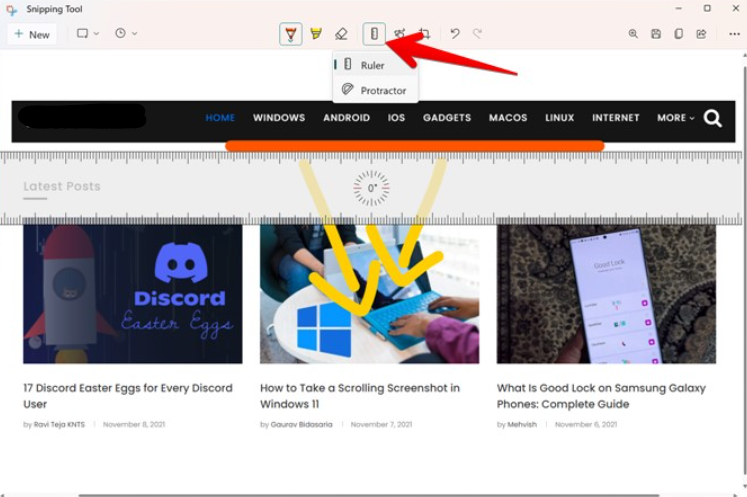The height and width of the screenshot is (497, 747).
Task: Redo the last undone annotation
Action: [477, 34]
